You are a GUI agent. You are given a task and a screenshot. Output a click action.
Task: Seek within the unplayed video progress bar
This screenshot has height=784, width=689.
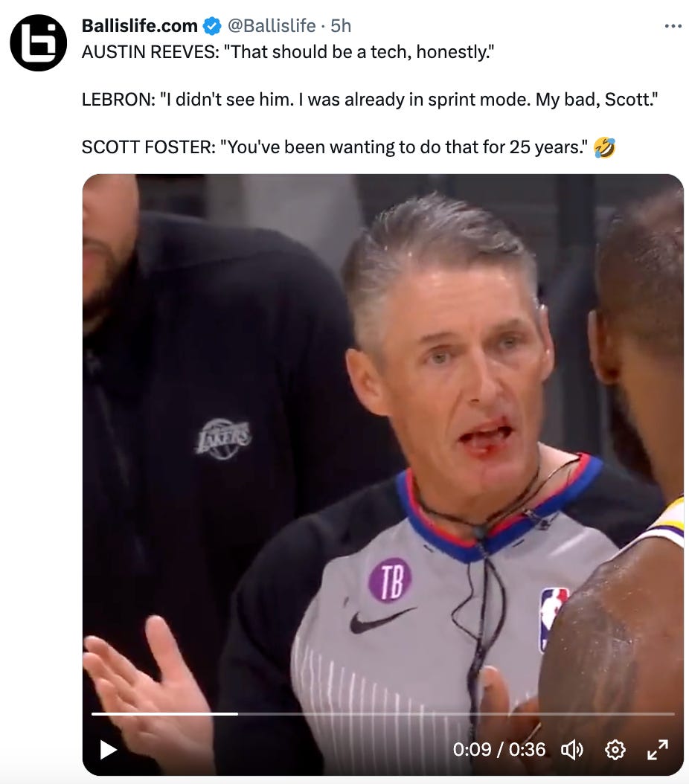456,714
